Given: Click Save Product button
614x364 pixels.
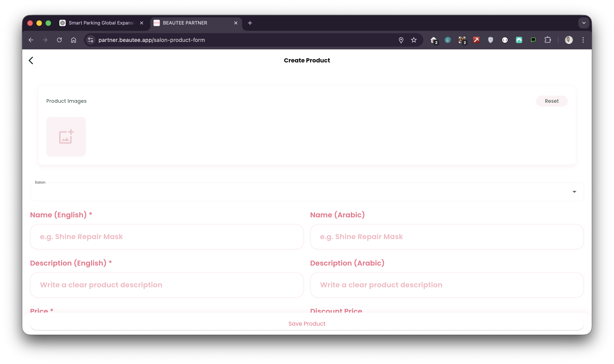Looking at the screenshot, I should tap(307, 323).
